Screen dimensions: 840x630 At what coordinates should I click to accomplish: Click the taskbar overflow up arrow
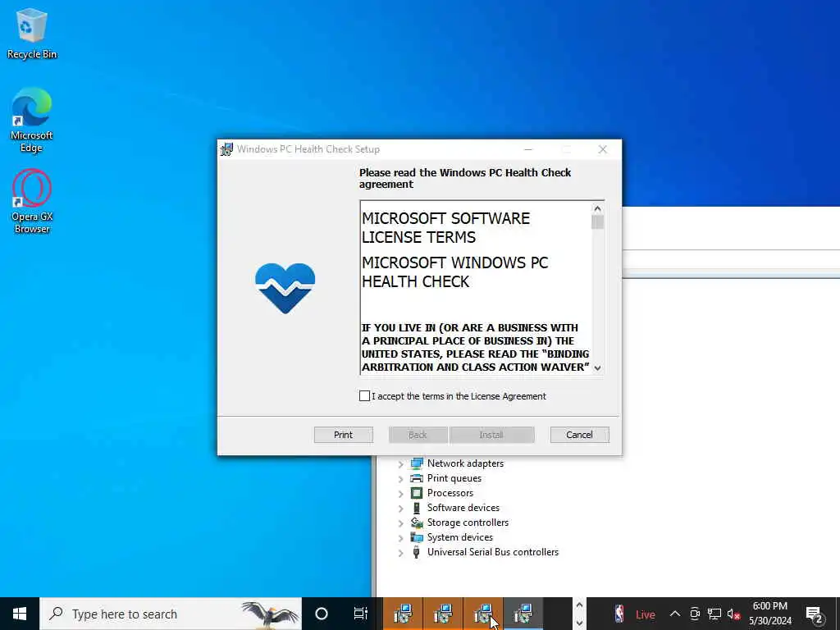coord(579,605)
